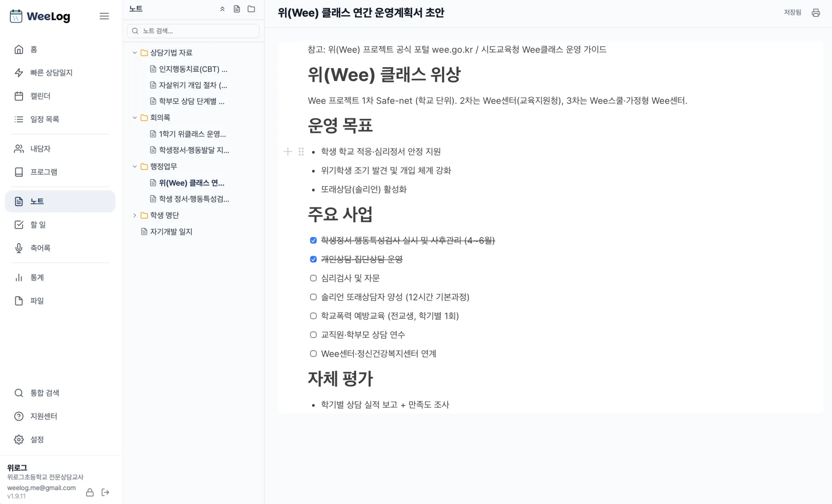Open 설정 in sidebar
The width and height of the screenshot is (832, 504).
coord(60,439)
